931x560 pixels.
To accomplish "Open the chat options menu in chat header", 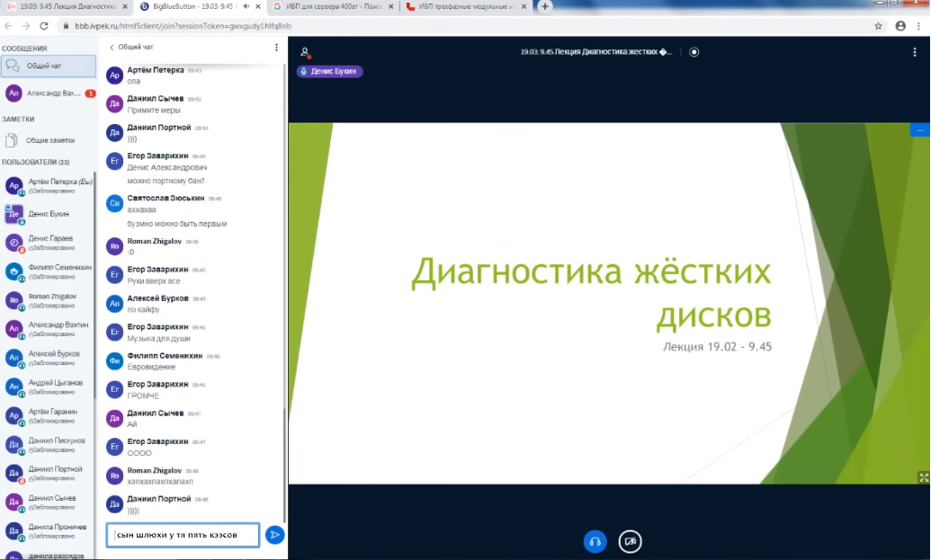I will 275,47.
